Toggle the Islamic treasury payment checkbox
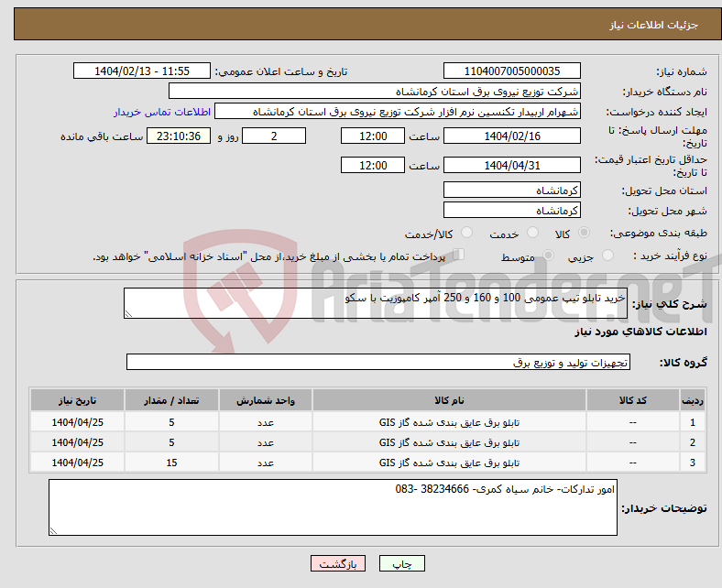This screenshot has height=588, width=722. tap(459, 256)
